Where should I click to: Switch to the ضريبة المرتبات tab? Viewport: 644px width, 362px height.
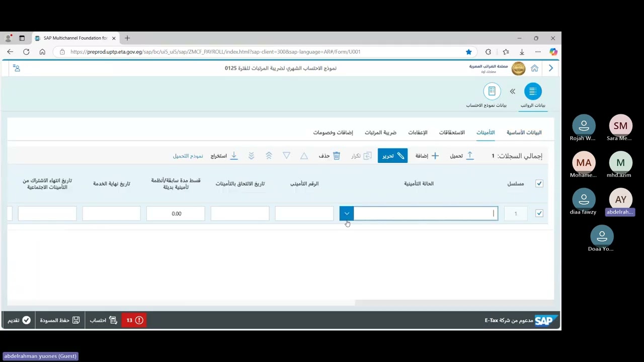(380, 132)
